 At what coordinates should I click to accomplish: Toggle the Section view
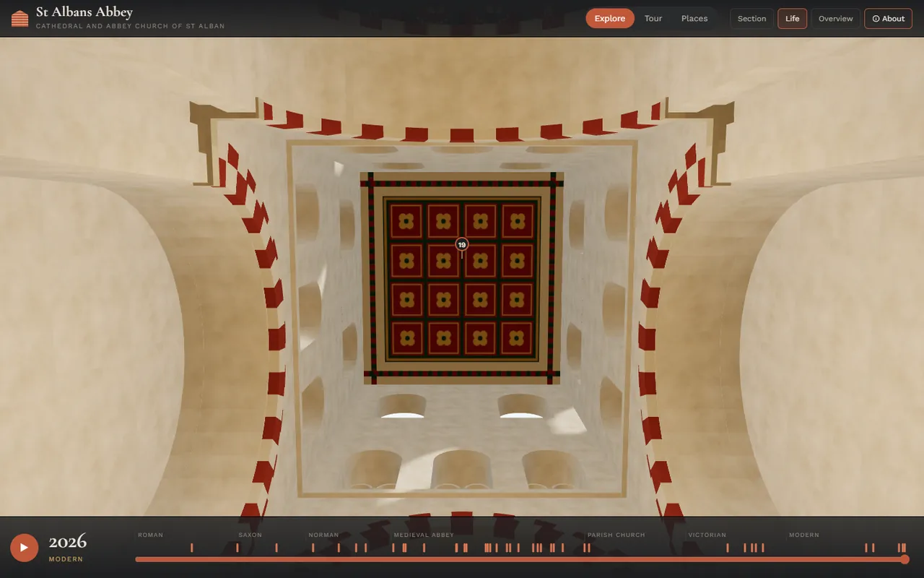(751, 19)
